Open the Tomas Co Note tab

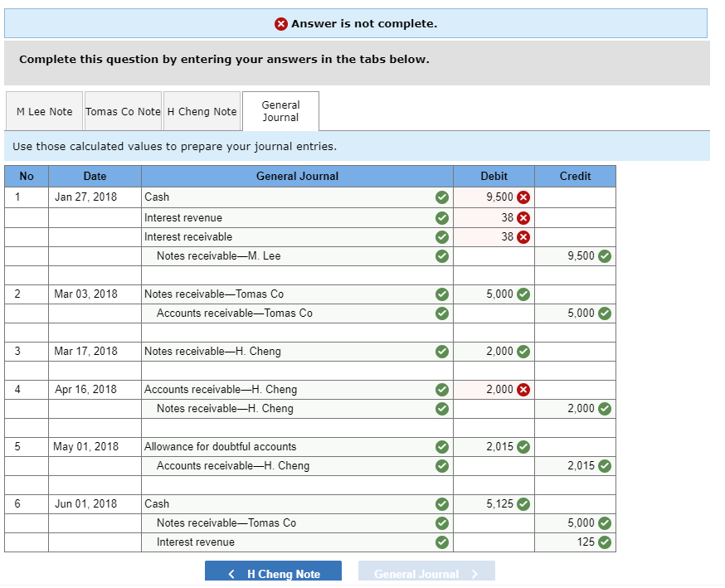pos(123,111)
